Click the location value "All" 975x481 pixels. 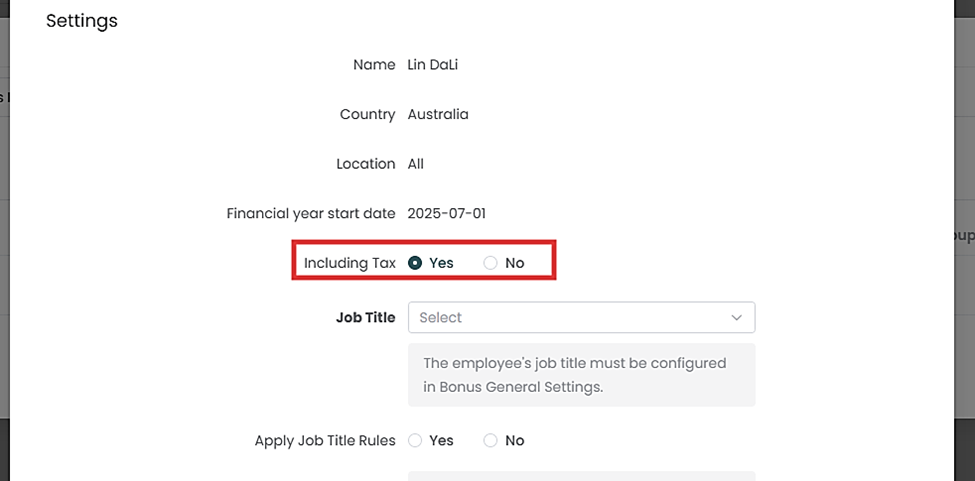[x=416, y=164]
